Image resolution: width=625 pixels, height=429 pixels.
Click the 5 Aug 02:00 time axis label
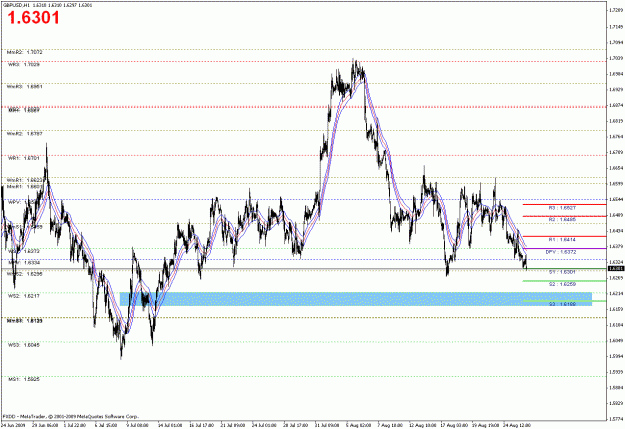click(358, 425)
